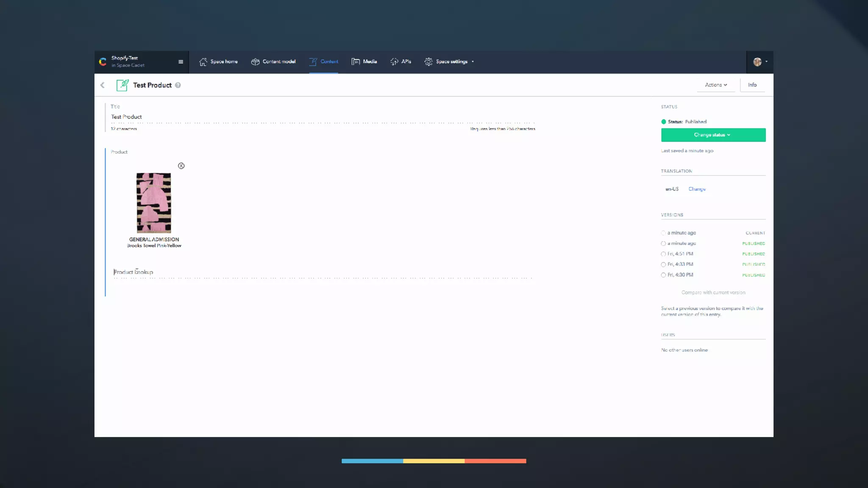The height and width of the screenshot is (488, 868).
Task: Open the Actions dropdown
Action: coord(716,85)
